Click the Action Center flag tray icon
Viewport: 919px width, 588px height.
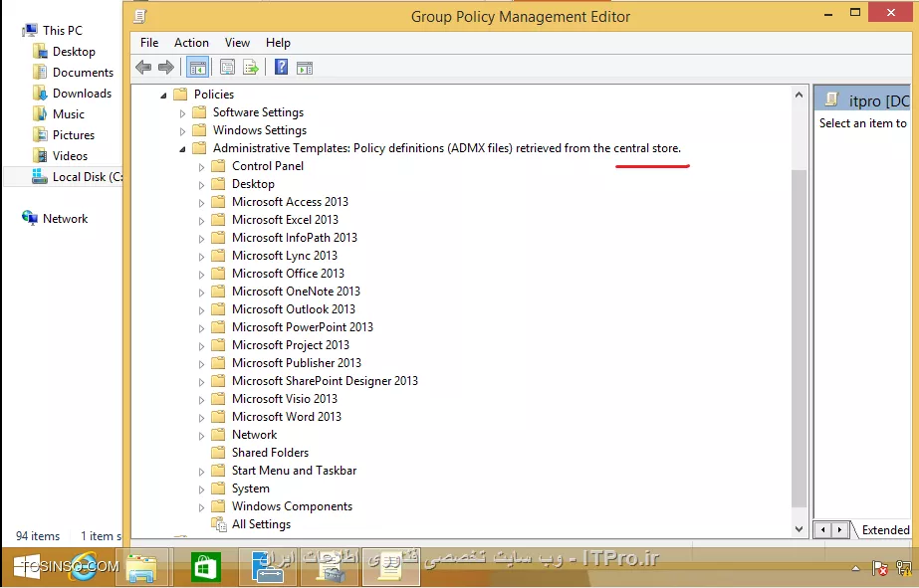click(879, 567)
